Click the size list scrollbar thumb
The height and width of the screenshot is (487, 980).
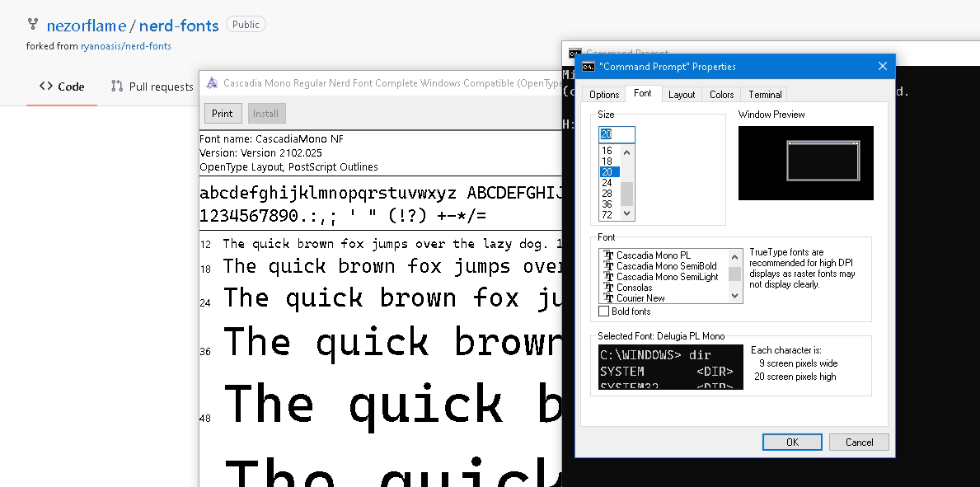[x=627, y=194]
